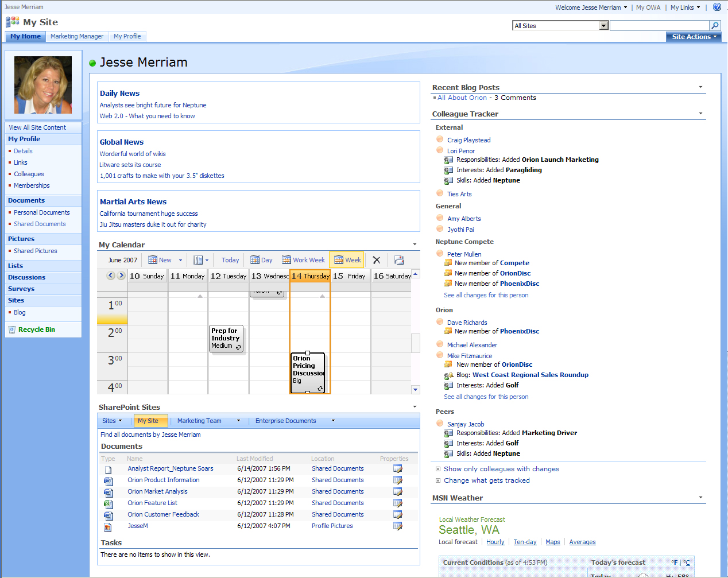Switch calendar to Day view

(x=261, y=260)
